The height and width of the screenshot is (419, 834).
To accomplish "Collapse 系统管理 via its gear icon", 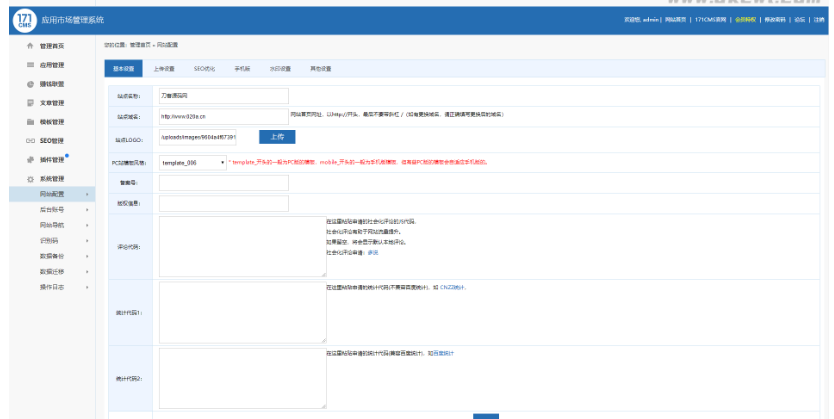I will 30,179.
